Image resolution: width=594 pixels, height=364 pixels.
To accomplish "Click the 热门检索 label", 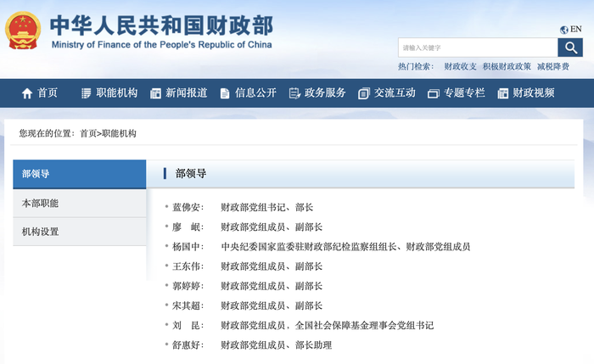I will coord(416,67).
